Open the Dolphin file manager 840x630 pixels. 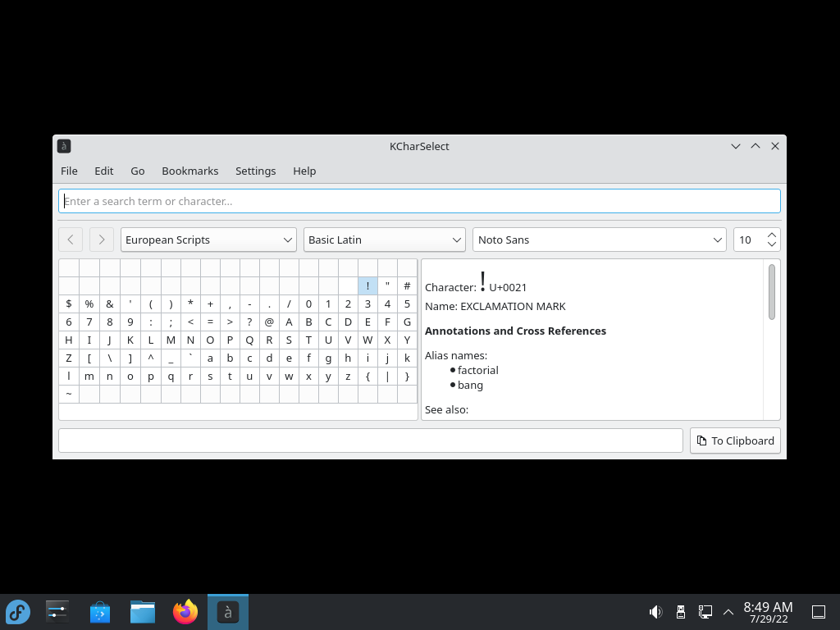(x=143, y=612)
